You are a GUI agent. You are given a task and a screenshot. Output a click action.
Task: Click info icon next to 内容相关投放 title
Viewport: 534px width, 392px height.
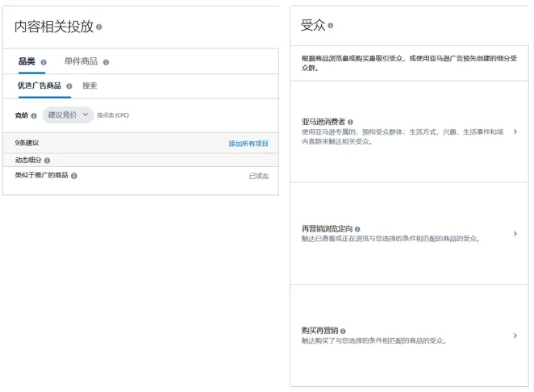99,27
